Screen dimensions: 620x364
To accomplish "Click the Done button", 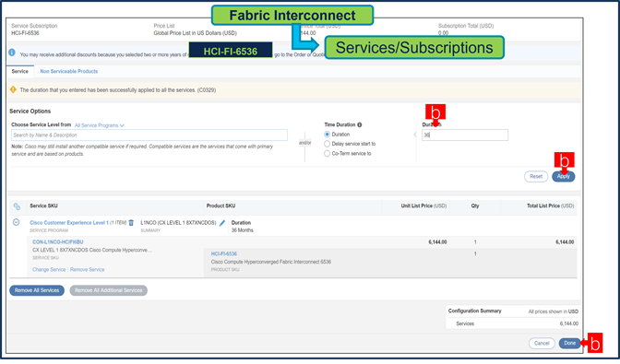I will 570,343.
